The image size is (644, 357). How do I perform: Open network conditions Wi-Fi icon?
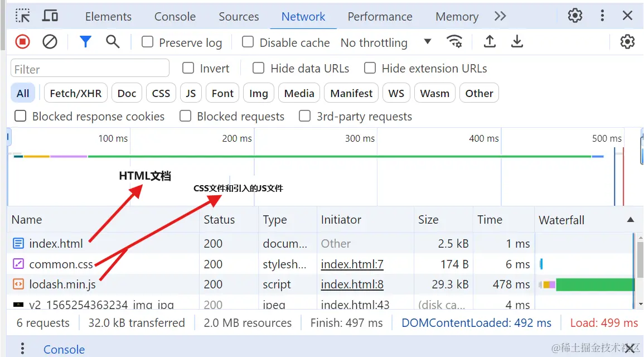click(454, 42)
